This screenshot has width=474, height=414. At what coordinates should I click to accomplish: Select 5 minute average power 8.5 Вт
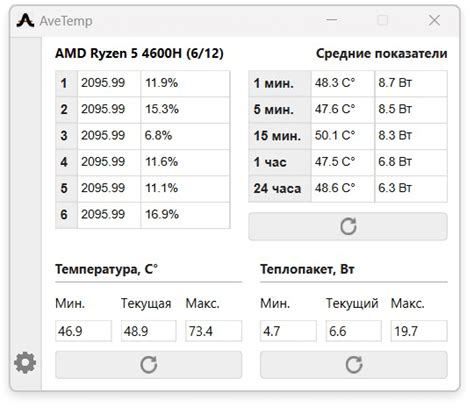click(x=411, y=110)
